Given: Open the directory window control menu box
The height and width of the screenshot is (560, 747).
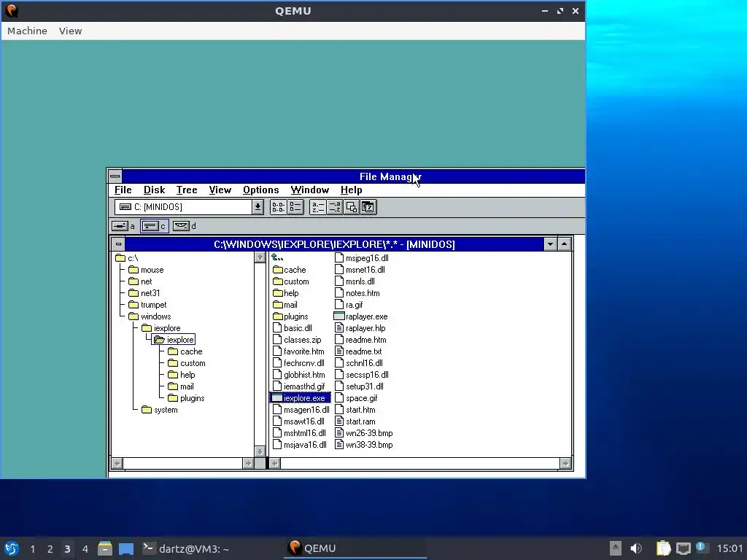Looking at the screenshot, I should [118, 244].
